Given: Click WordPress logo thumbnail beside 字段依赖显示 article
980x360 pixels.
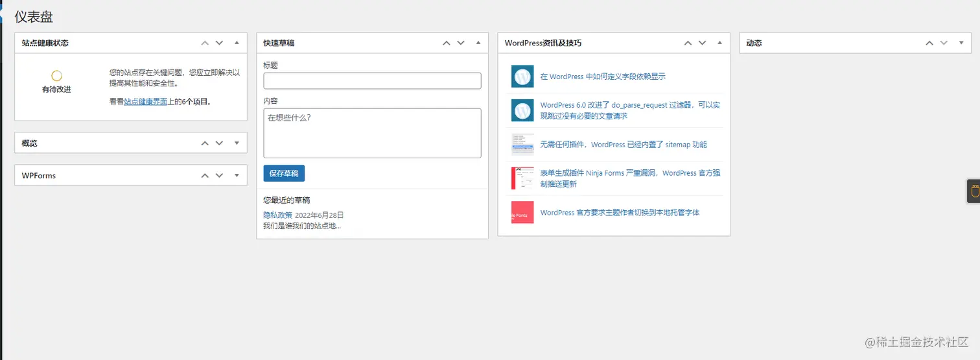Looking at the screenshot, I should 522,77.
